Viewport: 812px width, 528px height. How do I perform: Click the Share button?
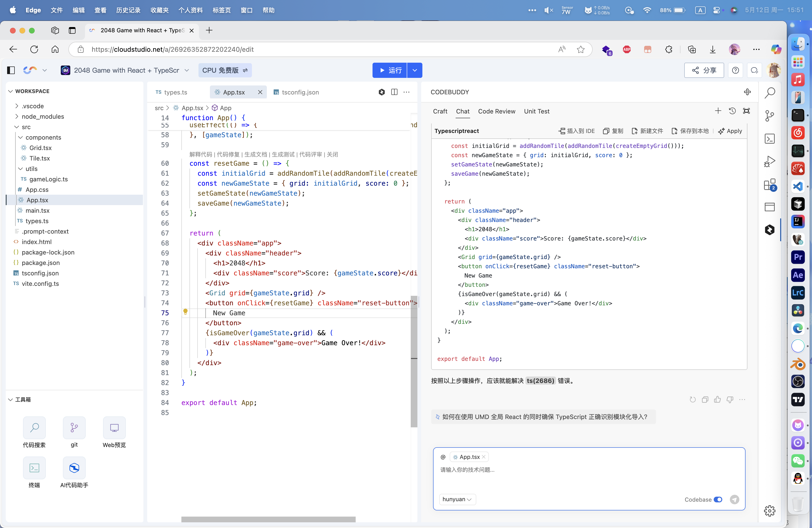(704, 70)
